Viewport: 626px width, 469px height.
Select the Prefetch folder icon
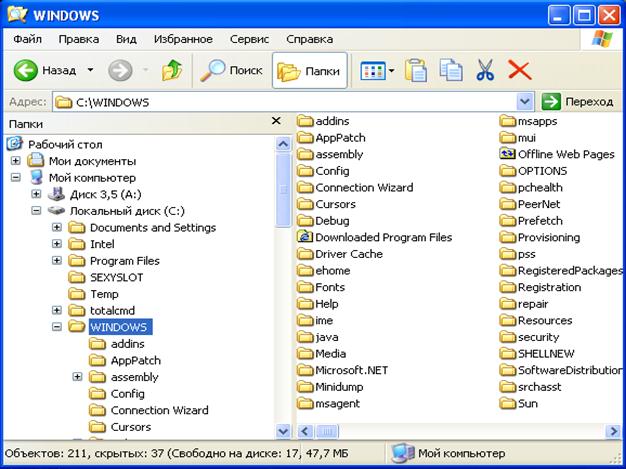[x=507, y=220]
